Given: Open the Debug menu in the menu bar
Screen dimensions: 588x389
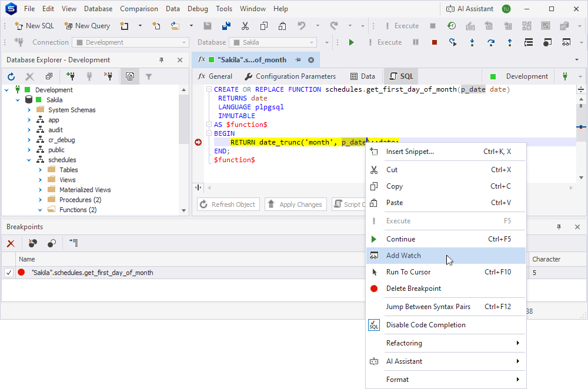Looking at the screenshot, I should pyautogui.click(x=198, y=9).
